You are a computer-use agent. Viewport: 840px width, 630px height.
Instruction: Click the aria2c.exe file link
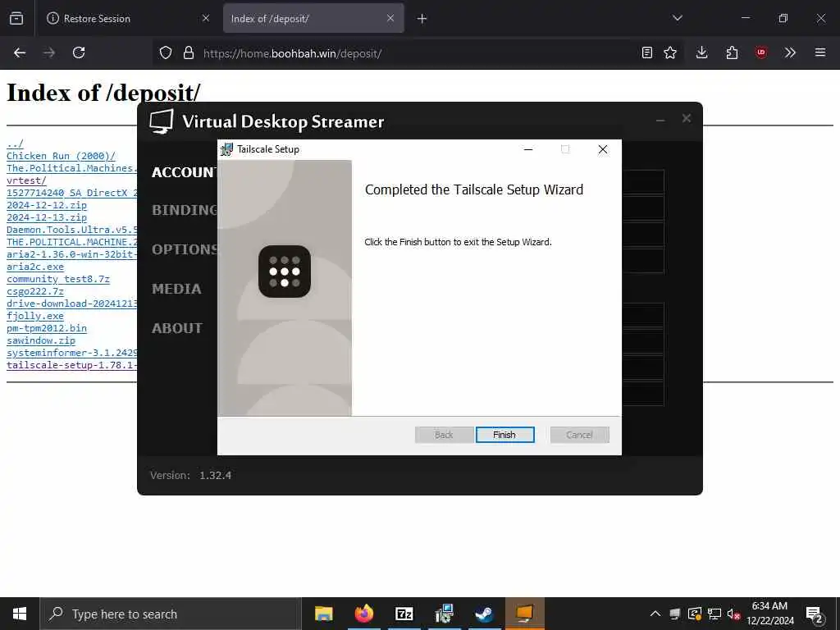tap(34, 267)
